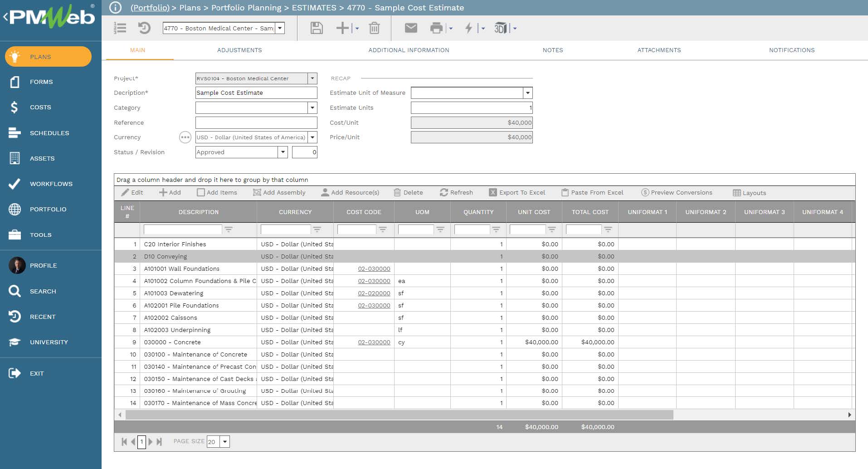
Task: Click the scrollbar right arrow of the grid
Action: 849,415
